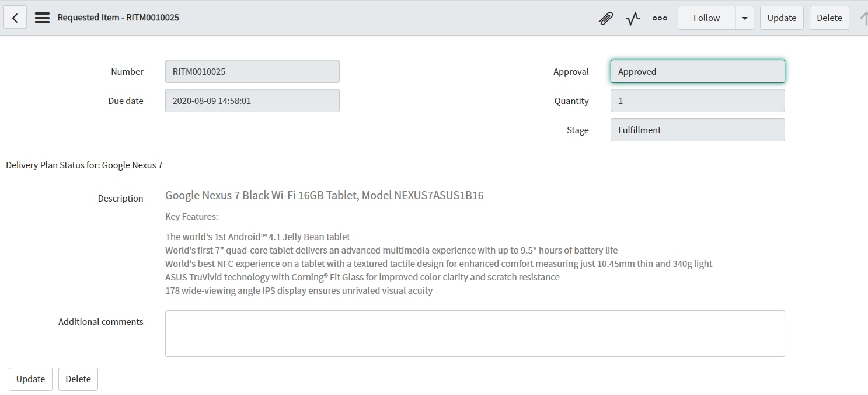Click the Description field label

(120, 198)
